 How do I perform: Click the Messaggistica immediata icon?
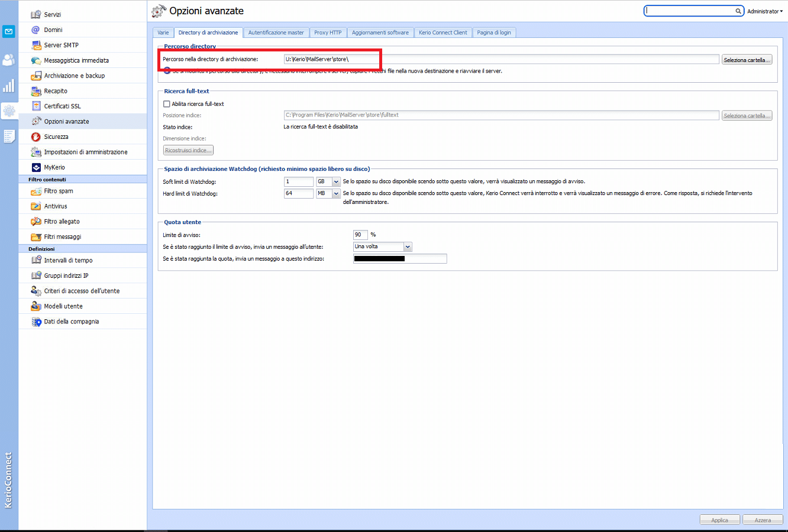pyautogui.click(x=36, y=60)
